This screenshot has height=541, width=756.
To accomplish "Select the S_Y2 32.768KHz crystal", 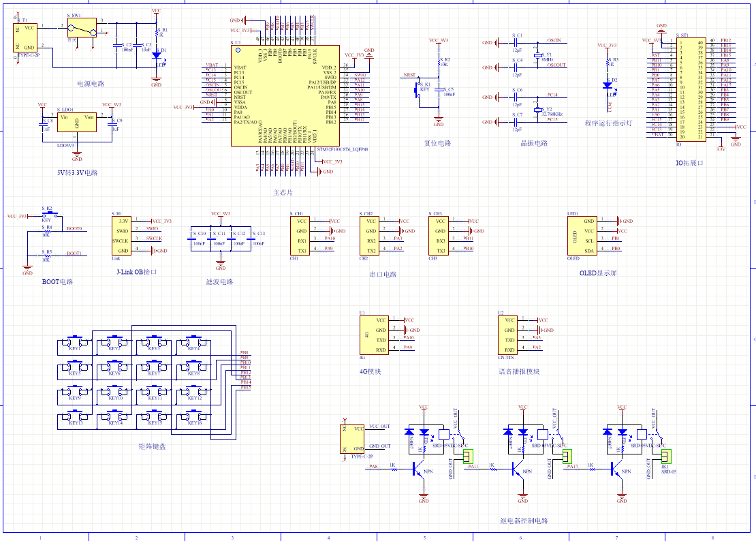I will coord(537,110).
